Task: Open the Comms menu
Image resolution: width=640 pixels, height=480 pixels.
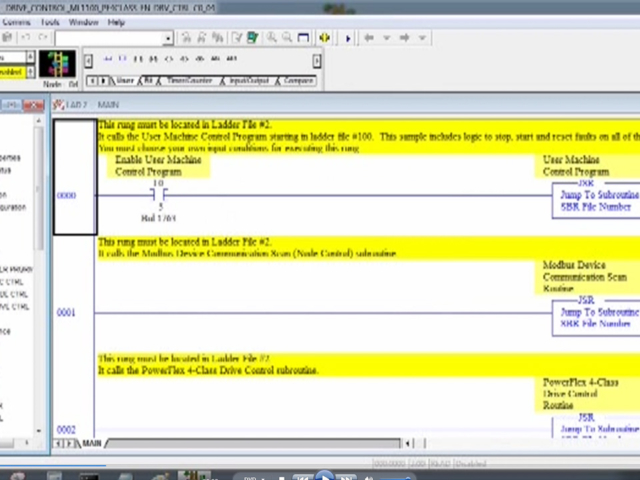Action: [16, 22]
